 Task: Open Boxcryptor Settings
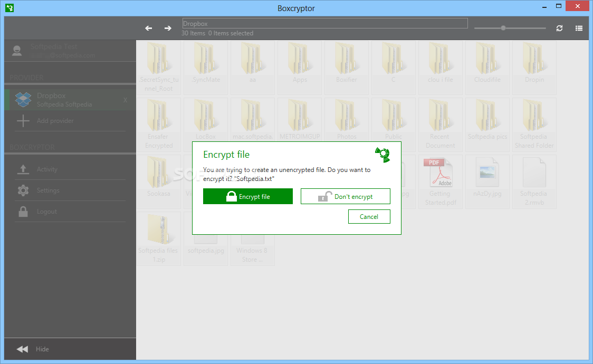[70, 190]
